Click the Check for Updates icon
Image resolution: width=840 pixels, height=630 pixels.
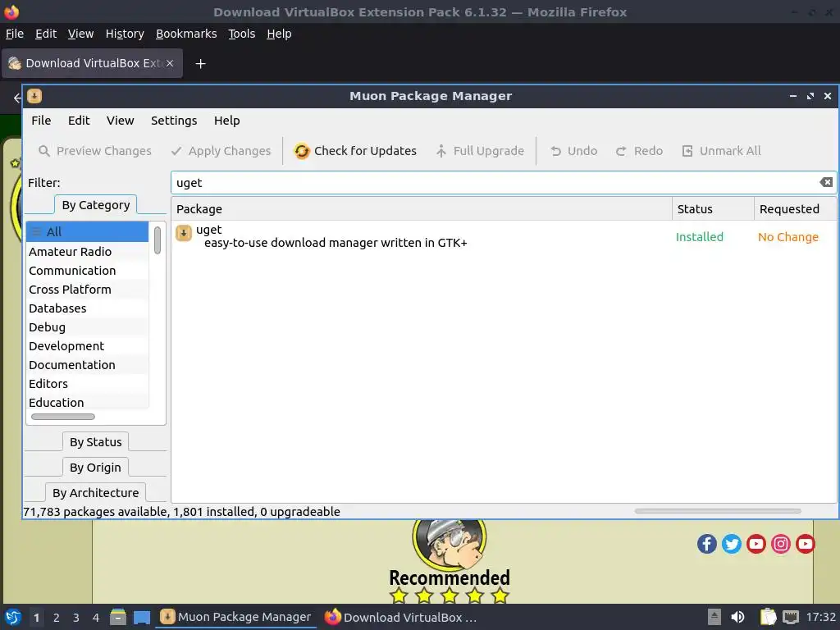click(x=302, y=151)
